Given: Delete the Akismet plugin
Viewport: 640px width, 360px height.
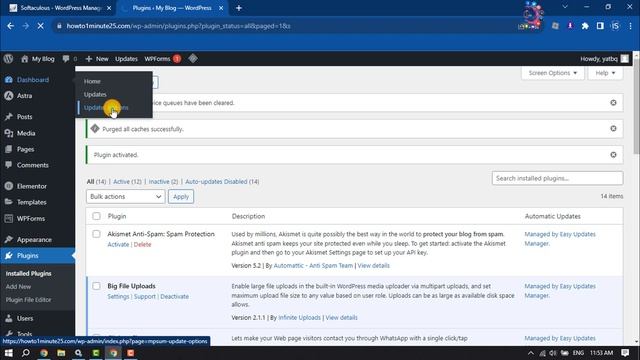Looking at the screenshot, I should tap(142, 244).
